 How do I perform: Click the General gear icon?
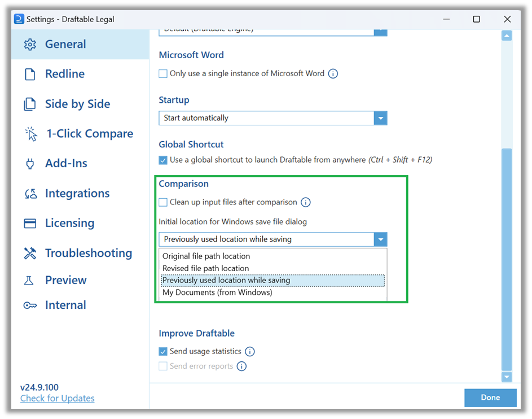coord(30,45)
